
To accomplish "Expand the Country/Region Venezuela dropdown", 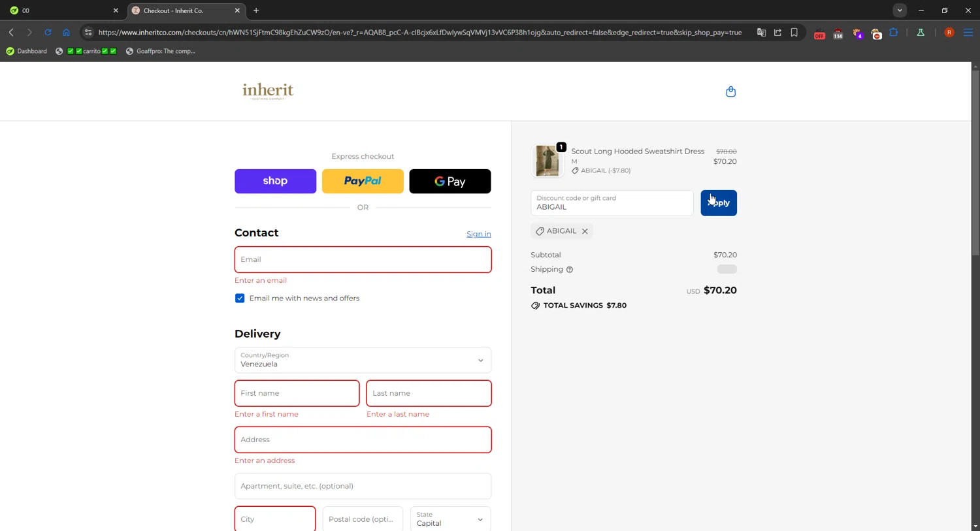I will click(363, 361).
